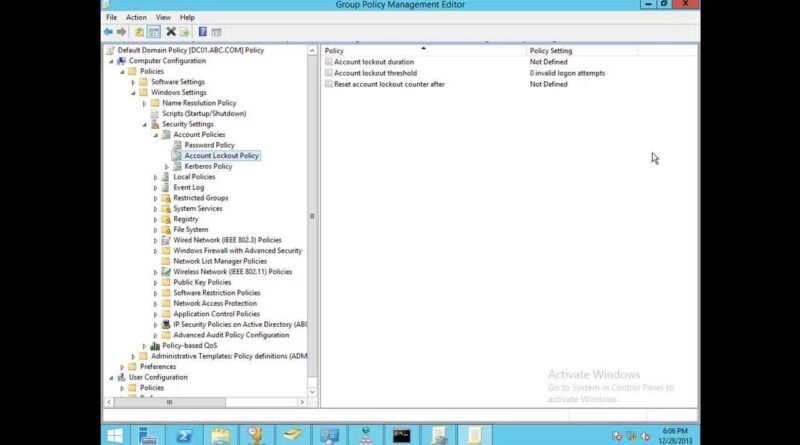
Task: Click the Password Policy tree icon
Action: pos(177,145)
